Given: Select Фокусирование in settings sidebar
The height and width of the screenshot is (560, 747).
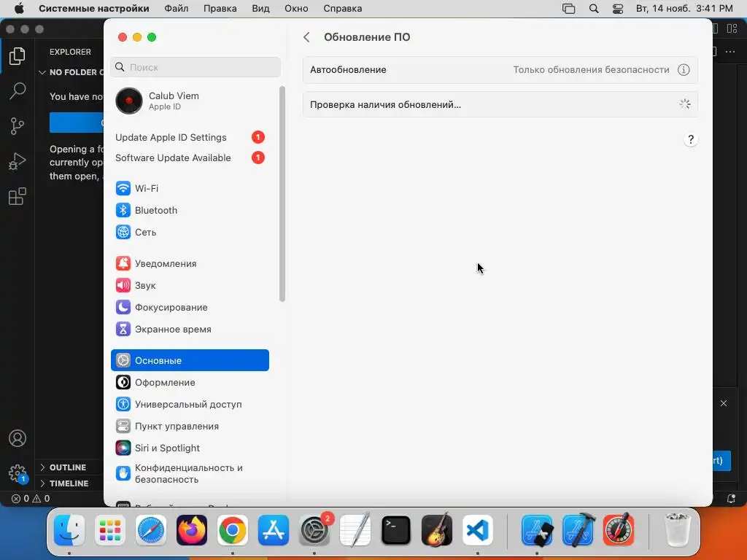Looking at the screenshot, I should point(190,307).
